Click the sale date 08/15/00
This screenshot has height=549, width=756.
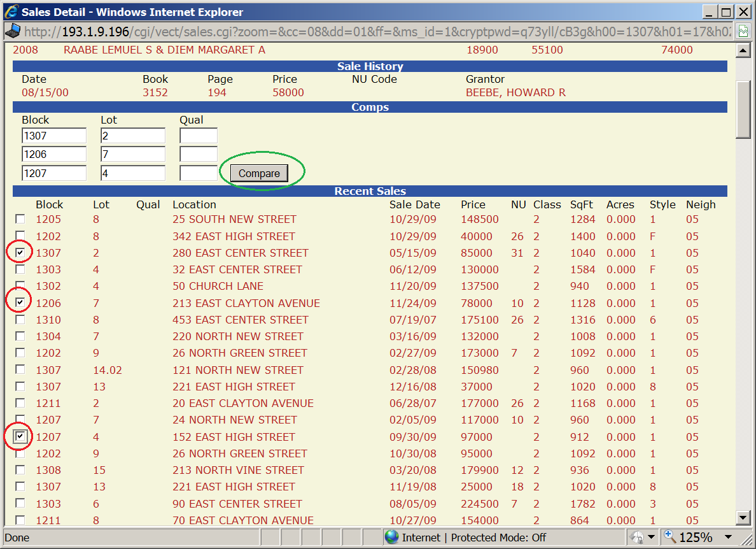tap(45, 92)
